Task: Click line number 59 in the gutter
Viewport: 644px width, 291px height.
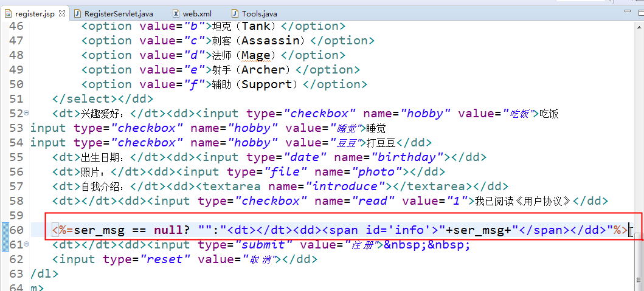Action: (16, 216)
